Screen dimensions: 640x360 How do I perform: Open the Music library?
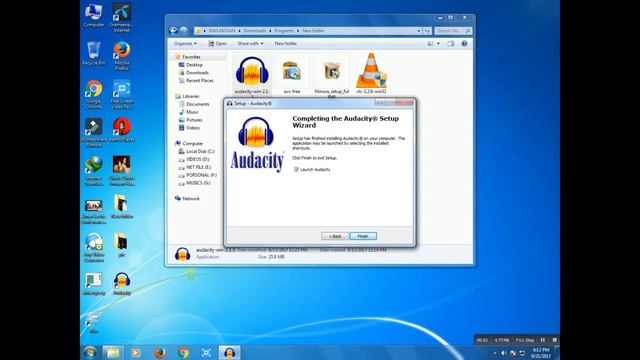pyautogui.click(x=192, y=112)
